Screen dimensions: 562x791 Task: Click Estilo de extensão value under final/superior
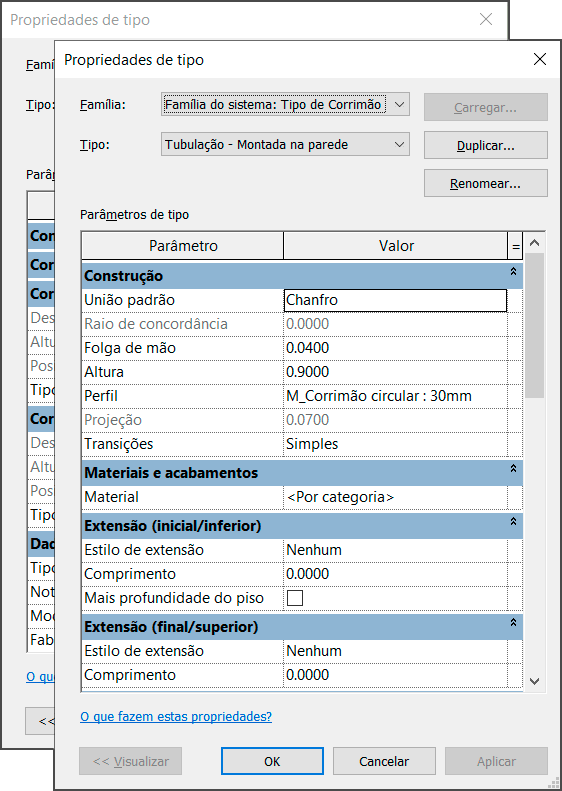pyautogui.click(x=395, y=651)
